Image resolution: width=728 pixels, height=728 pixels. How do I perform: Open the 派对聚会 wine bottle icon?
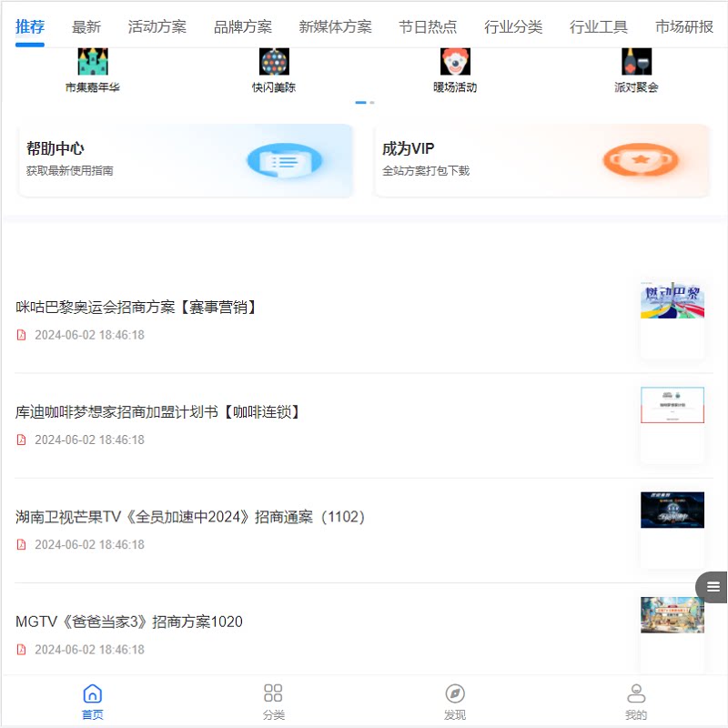tap(636, 61)
